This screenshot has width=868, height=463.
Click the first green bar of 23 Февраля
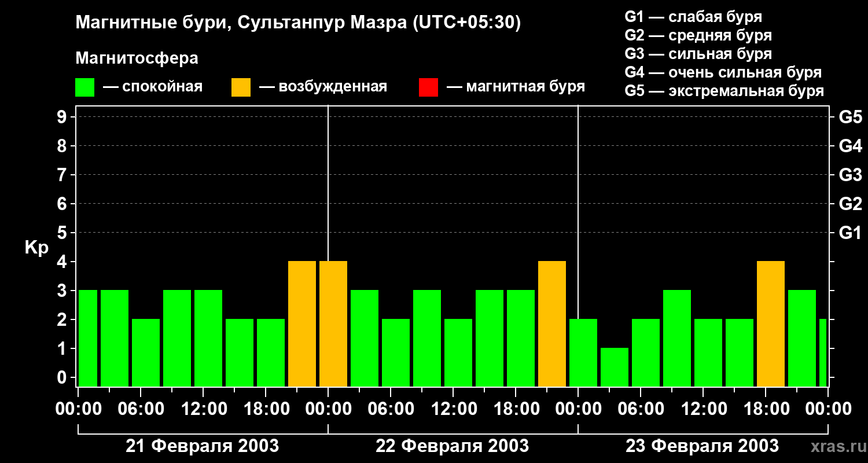pos(583,352)
